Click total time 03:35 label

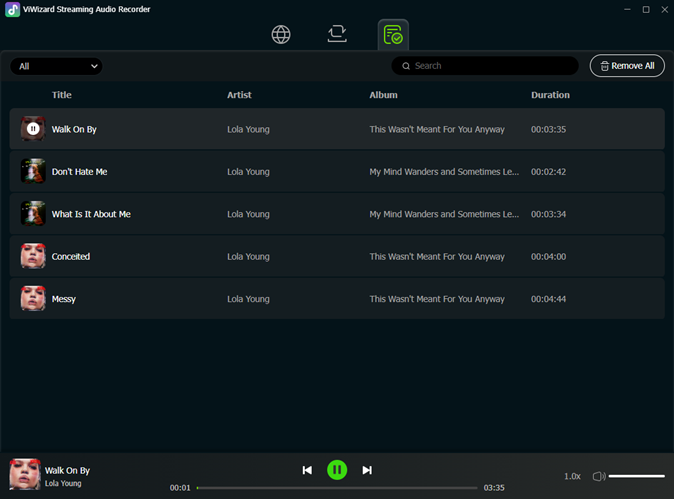pos(494,488)
